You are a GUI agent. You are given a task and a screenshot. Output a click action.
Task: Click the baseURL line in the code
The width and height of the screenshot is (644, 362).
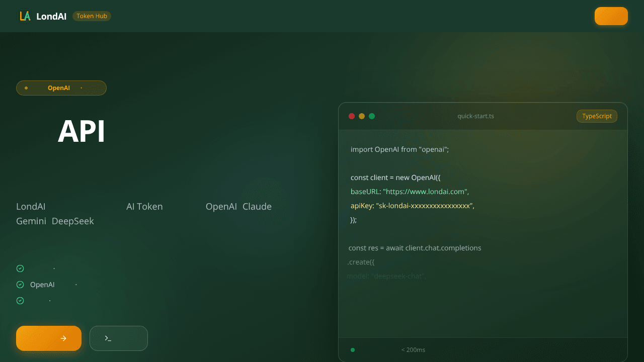click(410, 192)
